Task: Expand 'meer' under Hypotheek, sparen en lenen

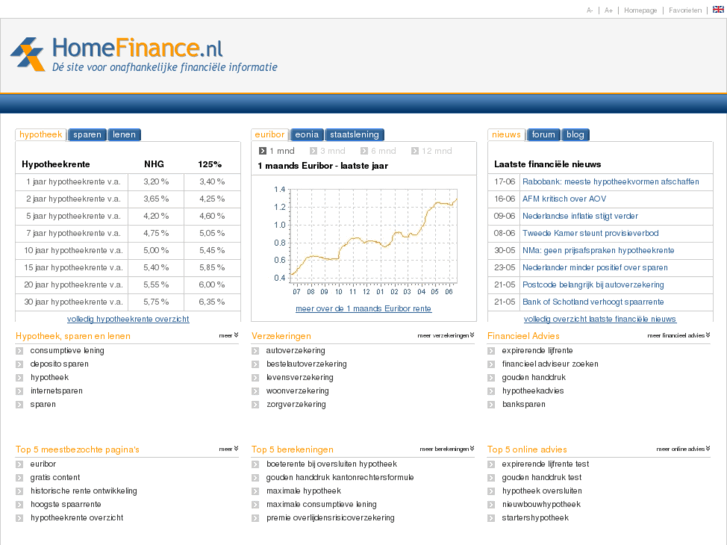Action: (x=229, y=335)
